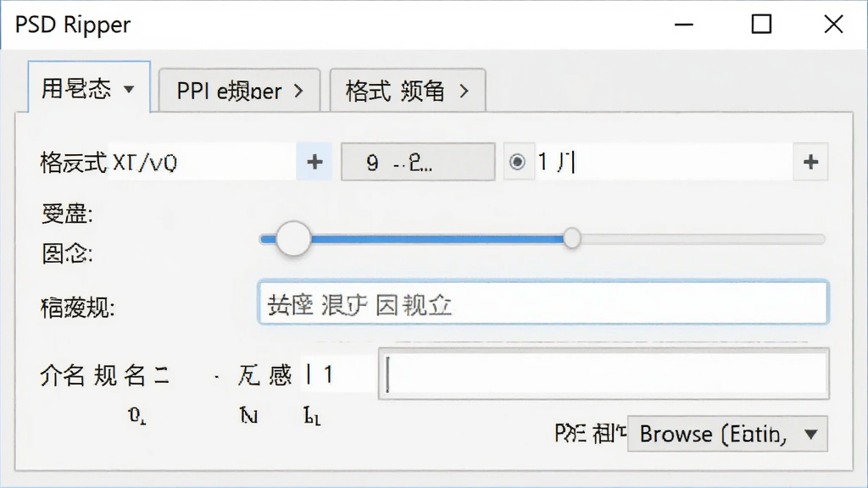The width and height of the screenshot is (868, 488).
Task: Switch to the 格式 tab
Action: point(408,91)
